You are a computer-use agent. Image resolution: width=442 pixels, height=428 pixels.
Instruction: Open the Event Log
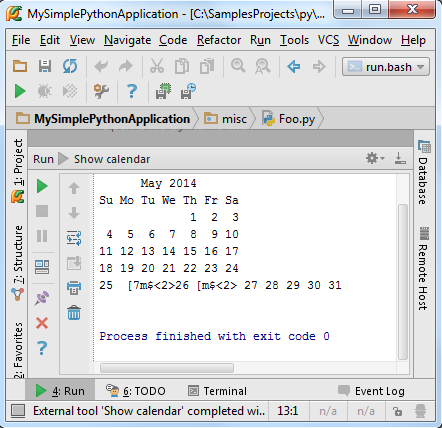[371, 391]
